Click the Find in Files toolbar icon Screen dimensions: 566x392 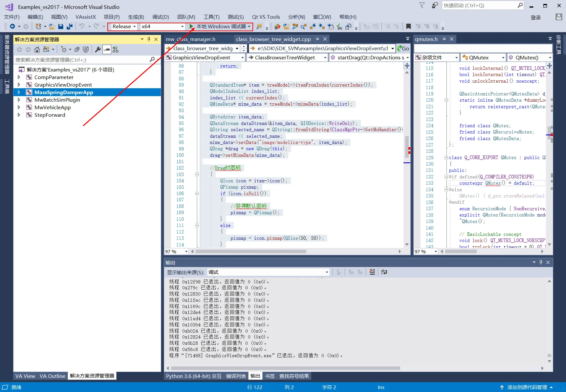coord(259,27)
